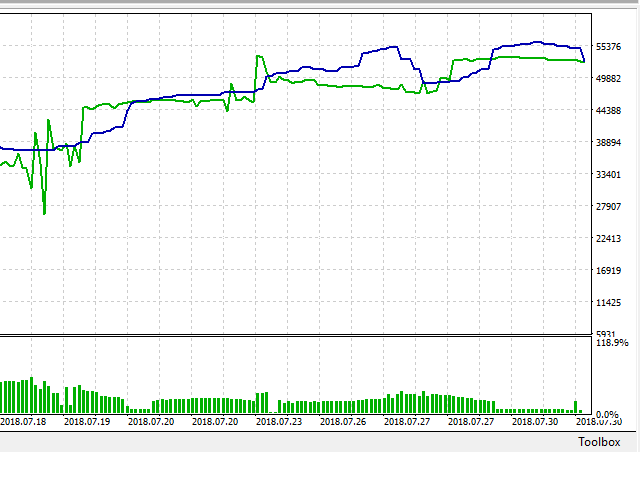Select the 2018.07.19 date label
Viewport: 640px width, 480px height.
click(87, 423)
